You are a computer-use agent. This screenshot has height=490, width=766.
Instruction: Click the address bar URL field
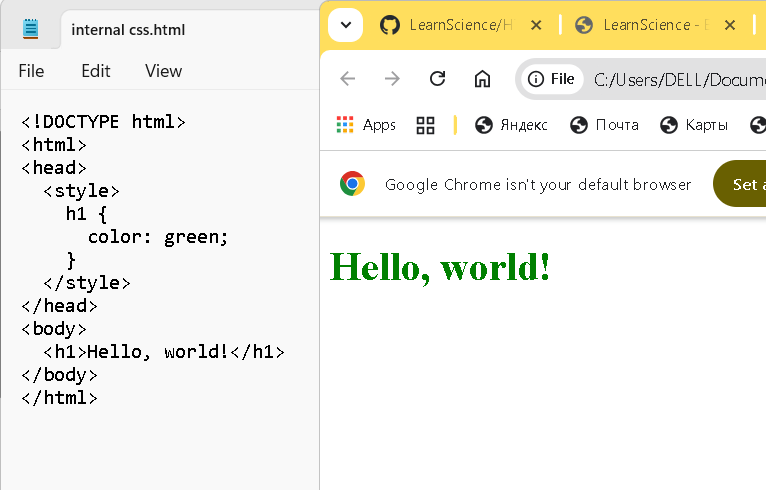pos(675,79)
